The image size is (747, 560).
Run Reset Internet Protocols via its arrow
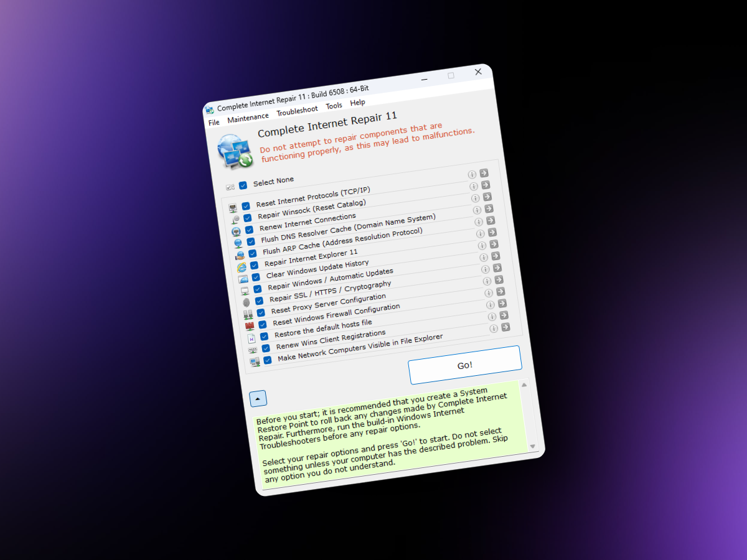pyautogui.click(x=484, y=173)
